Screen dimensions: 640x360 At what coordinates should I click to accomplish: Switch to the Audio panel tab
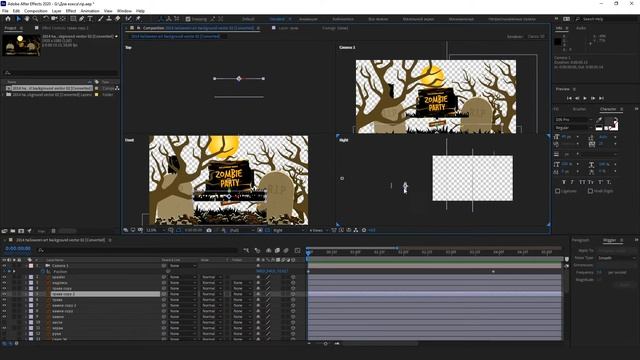(581, 28)
